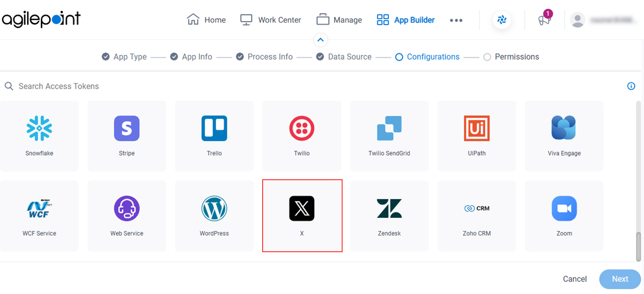Screen dimensions: 644x294
Task: Open the more options ellipsis menu
Action: (x=456, y=21)
